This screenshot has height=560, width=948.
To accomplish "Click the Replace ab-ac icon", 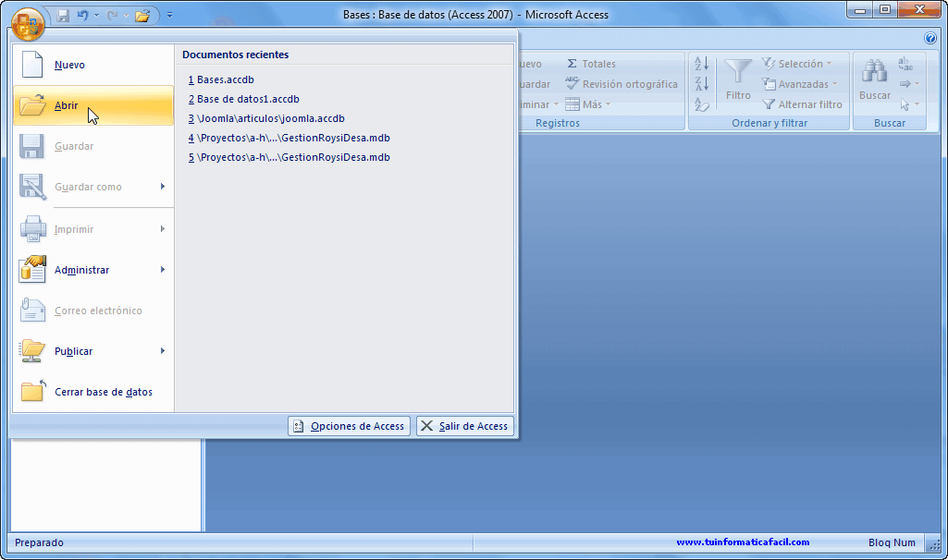I will [x=905, y=64].
